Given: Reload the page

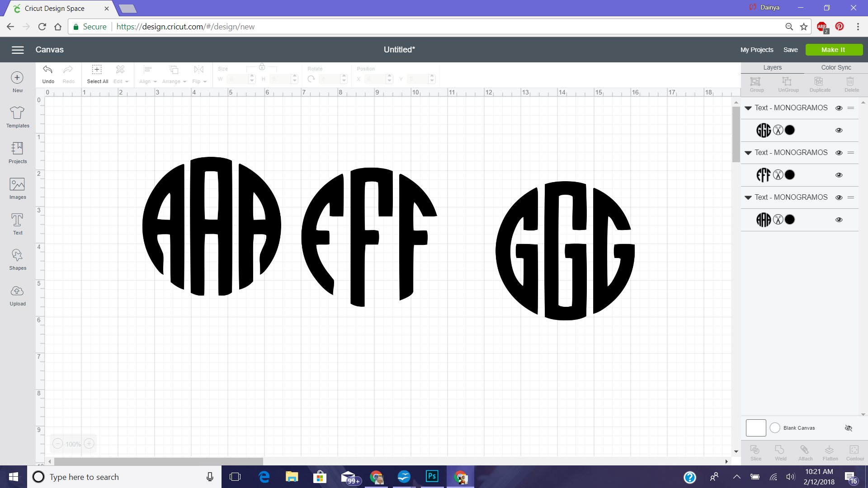Looking at the screenshot, I should 42,27.
